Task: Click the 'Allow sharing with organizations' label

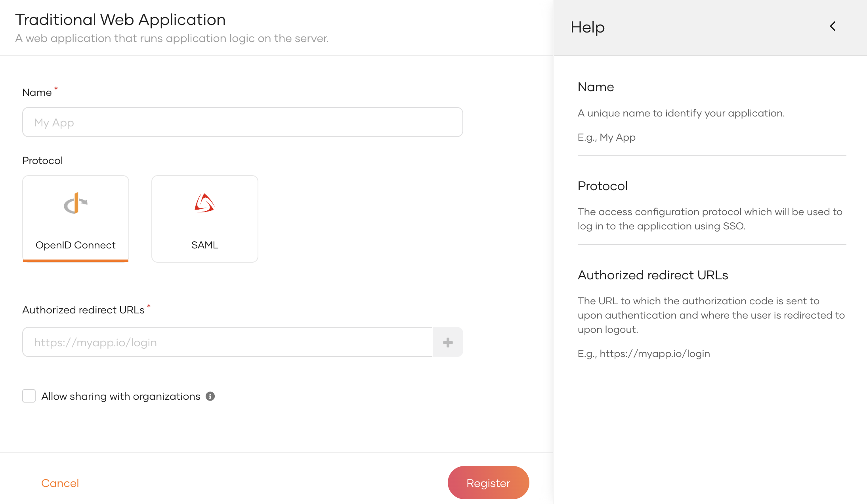Action: pyautogui.click(x=121, y=396)
